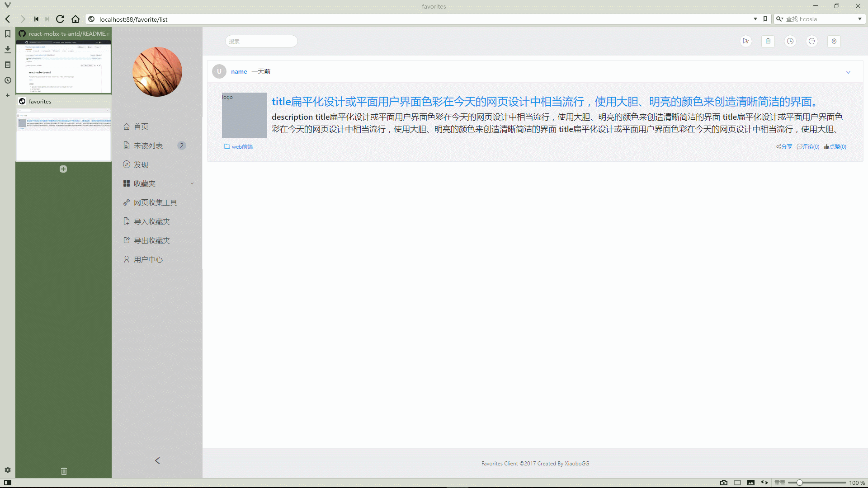Viewport: 868px width, 488px height.
Task: Open Vivaldi downloads panel icon
Action: [8, 49]
